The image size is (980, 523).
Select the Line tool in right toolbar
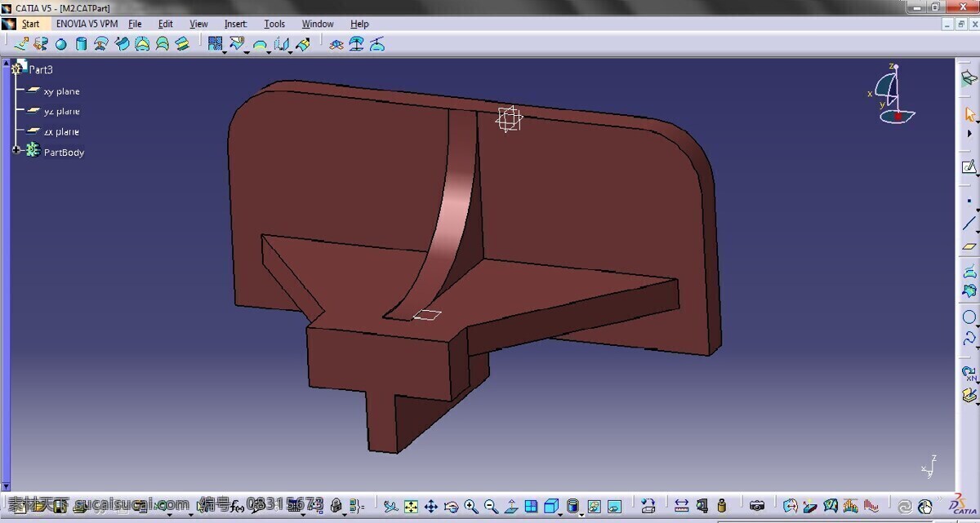coord(969,223)
